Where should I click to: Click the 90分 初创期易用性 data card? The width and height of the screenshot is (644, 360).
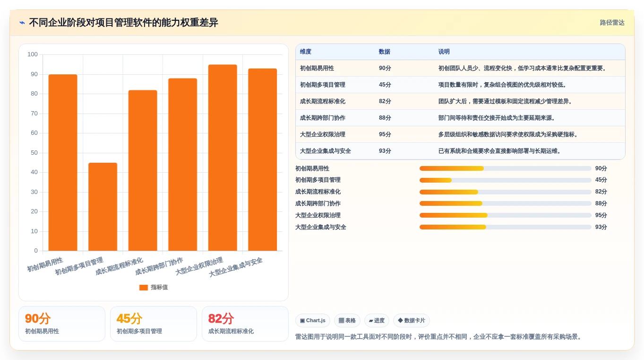coord(62,324)
